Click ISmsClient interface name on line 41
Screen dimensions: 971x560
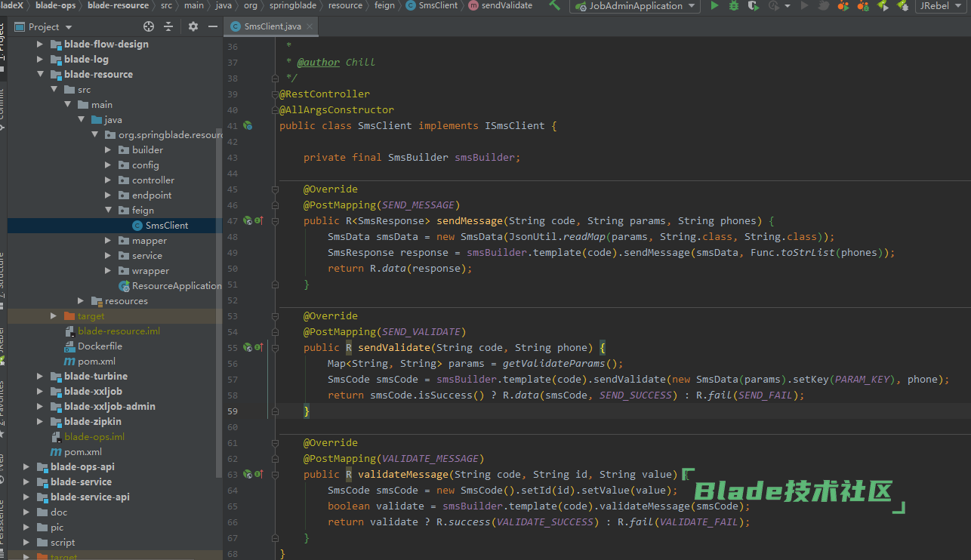pos(515,126)
